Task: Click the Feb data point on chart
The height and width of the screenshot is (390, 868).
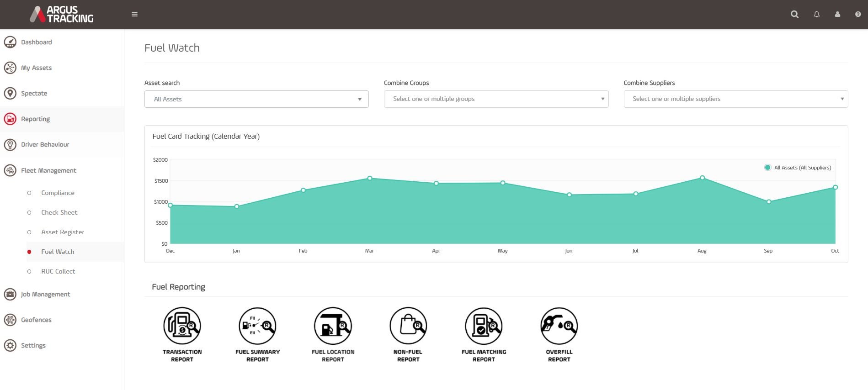Action: click(x=303, y=190)
